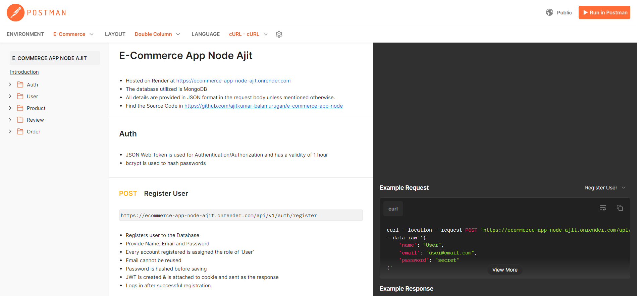The image size is (644, 296).
Task: Click the Order folder icon
Action: pyautogui.click(x=20, y=131)
